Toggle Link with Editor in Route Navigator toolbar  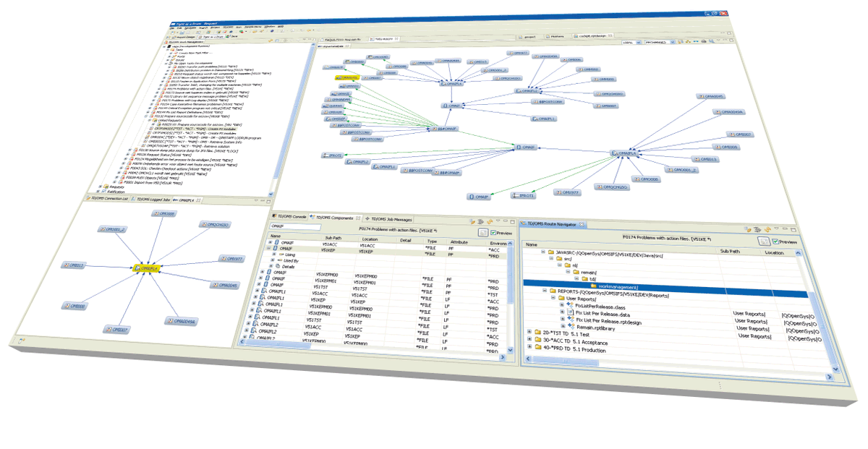pyautogui.click(x=746, y=229)
